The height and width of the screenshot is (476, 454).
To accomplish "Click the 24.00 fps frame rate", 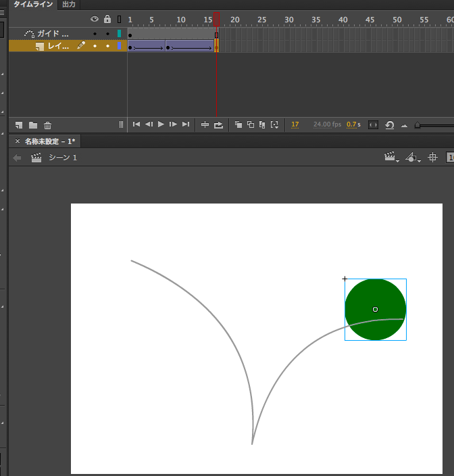I will click(327, 124).
